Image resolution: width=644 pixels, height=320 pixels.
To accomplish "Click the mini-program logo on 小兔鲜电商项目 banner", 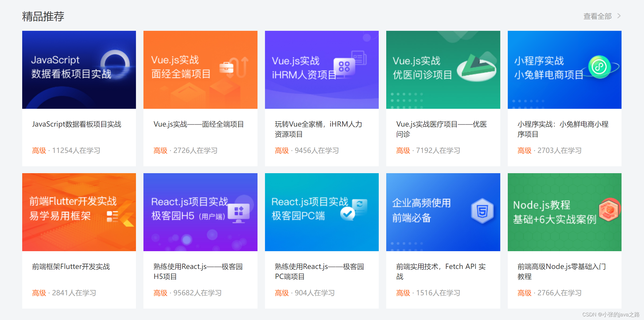I will (x=599, y=67).
